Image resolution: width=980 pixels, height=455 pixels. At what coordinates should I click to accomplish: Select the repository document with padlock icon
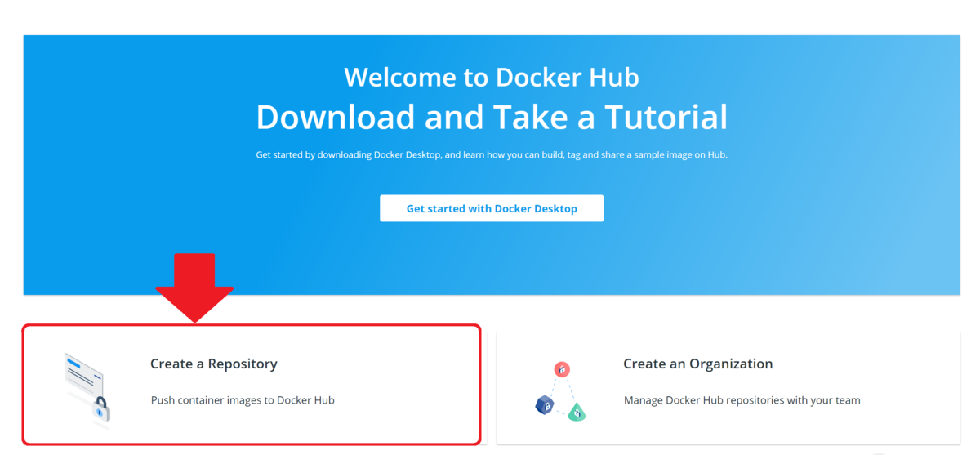point(87,389)
